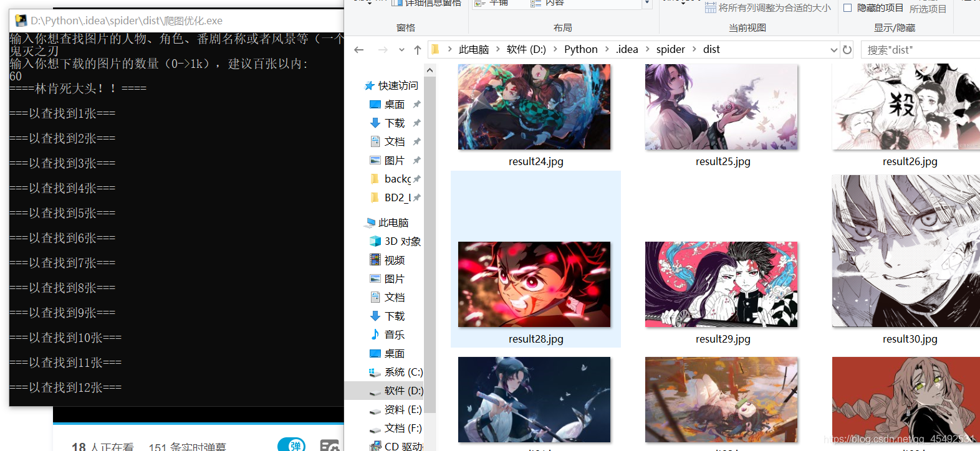Toggle the 隐藏的项目 checkbox

[847, 7]
